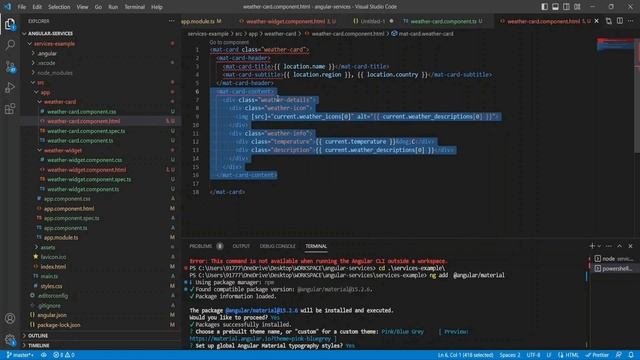Open the Manage gear icon
640x360 pixels.
[10, 339]
